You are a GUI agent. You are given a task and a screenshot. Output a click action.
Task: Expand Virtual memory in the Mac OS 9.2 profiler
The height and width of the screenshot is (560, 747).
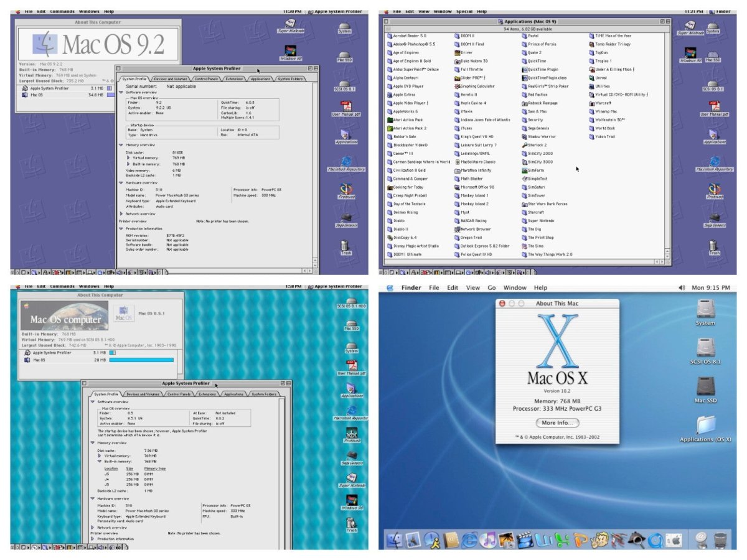click(x=128, y=158)
